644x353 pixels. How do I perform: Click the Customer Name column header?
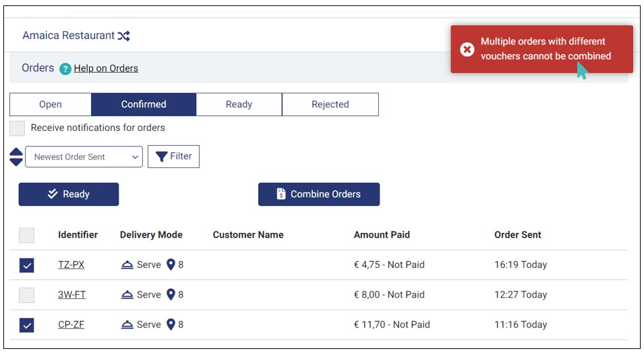tap(248, 235)
